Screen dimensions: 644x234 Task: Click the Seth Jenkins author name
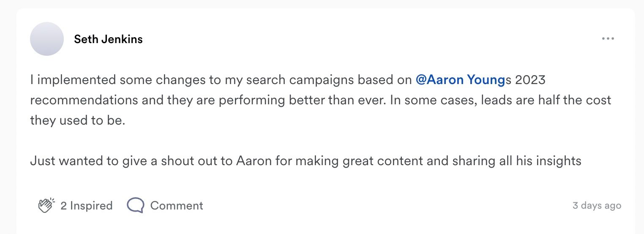click(x=108, y=39)
